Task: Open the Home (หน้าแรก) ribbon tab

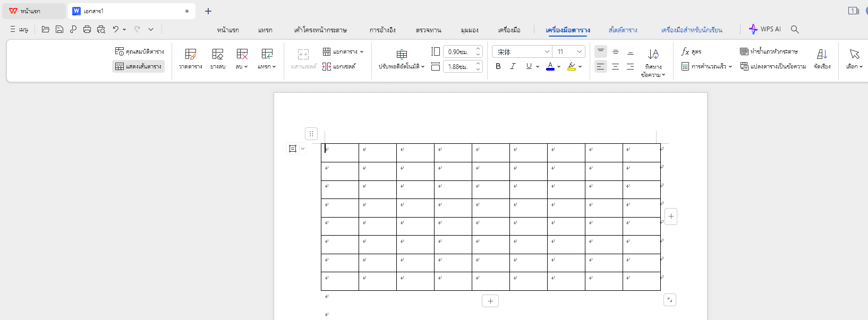Action: pos(228,30)
